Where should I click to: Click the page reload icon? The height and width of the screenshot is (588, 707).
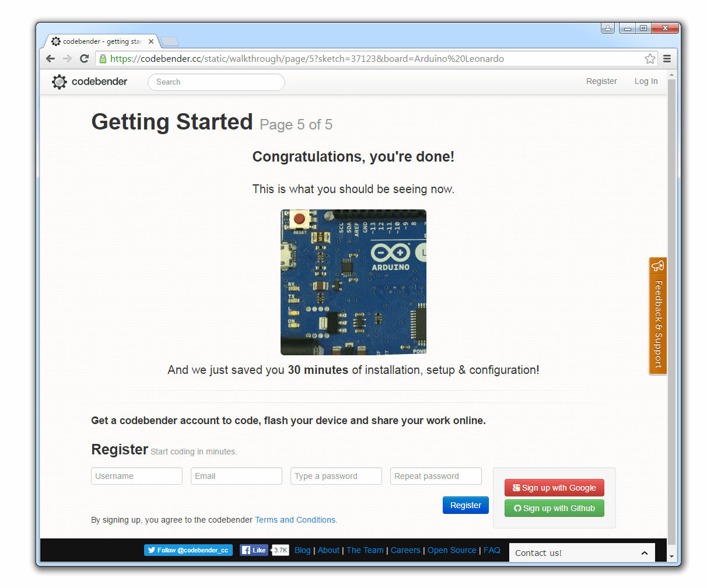(83, 58)
